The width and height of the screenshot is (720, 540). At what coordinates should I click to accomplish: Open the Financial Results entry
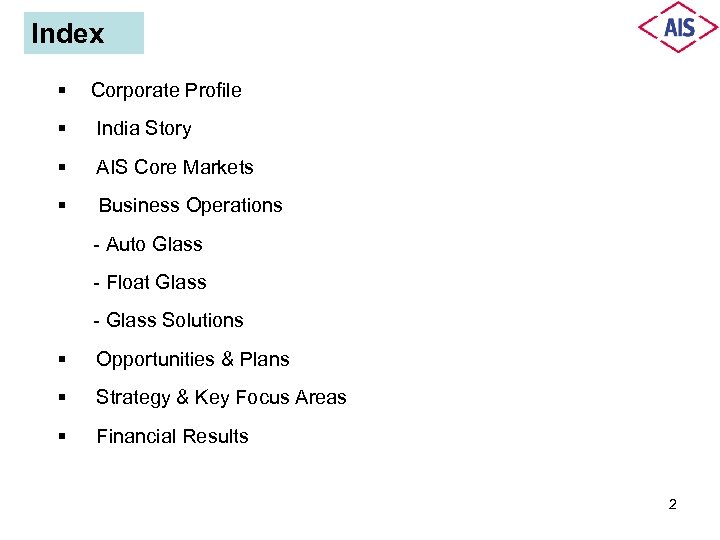(172, 436)
